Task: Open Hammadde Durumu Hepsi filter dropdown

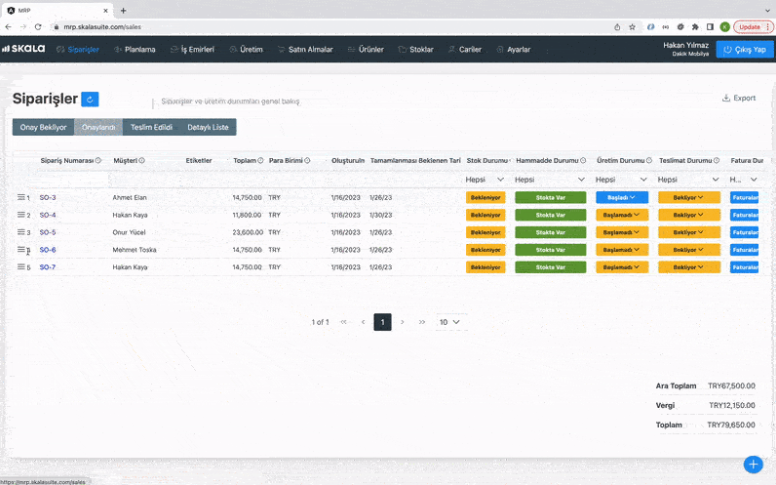Action: (550, 180)
